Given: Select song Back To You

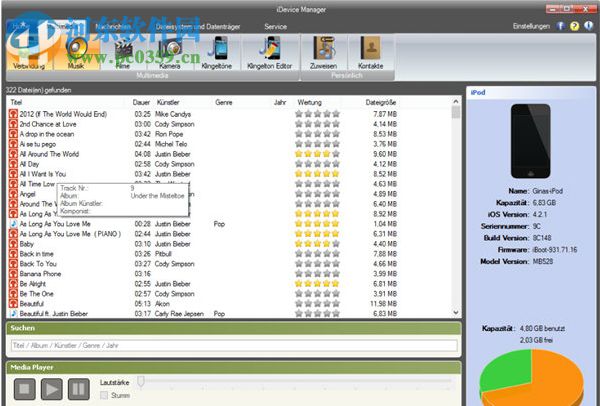Looking at the screenshot, I should click(x=38, y=264).
